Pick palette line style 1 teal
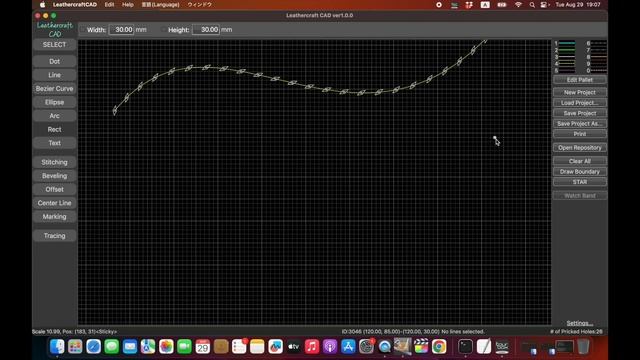The width and height of the screenshot is (640, 360). pyautogui.click(x=567, y=43)
